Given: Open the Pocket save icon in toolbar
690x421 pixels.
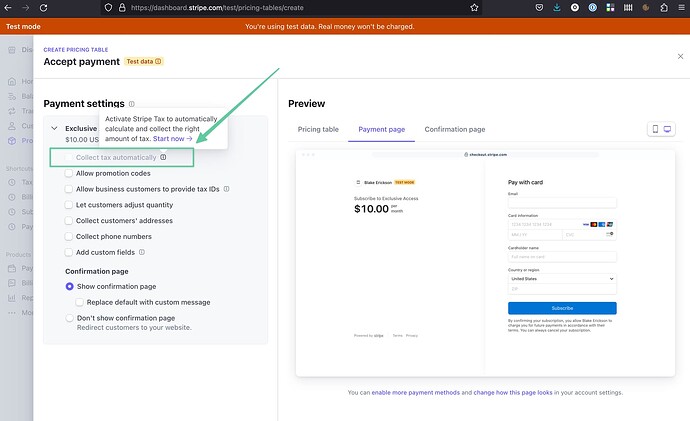Looking at the screenshot, I should click(x=539, y=7).
